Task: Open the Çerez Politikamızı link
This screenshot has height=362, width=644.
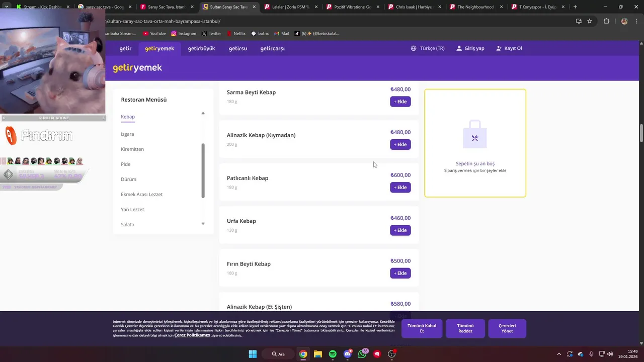Action: pos(192,335)
